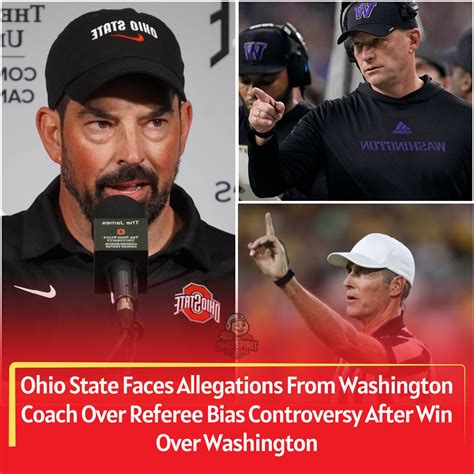Click the referee's raised index finger
Viewport: 474px width, 474px height.
(269, 226)
